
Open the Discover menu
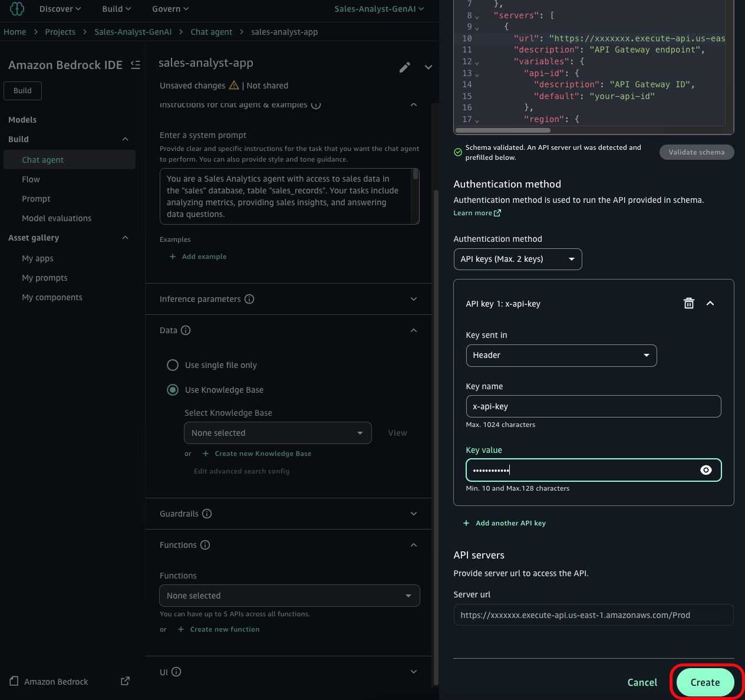(x=60, y=9)
